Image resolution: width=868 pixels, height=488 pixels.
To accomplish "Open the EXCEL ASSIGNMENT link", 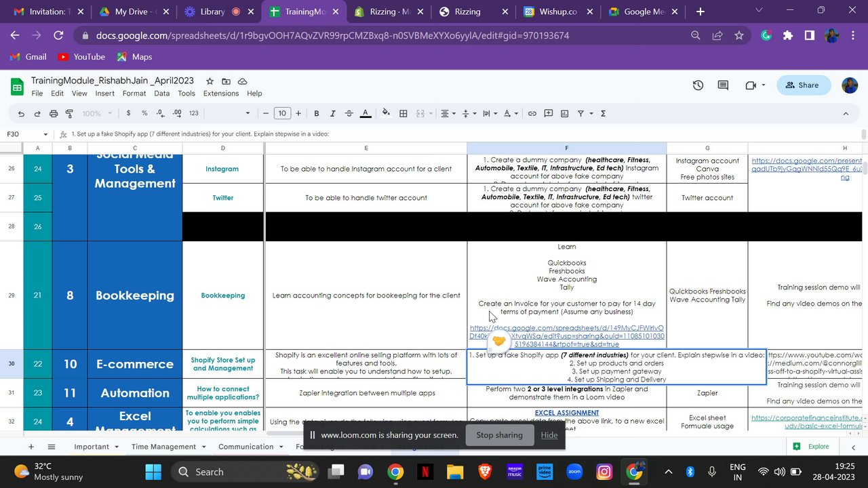I will 567,413.
